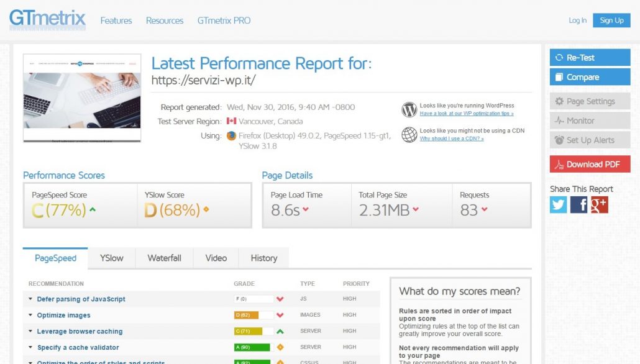Image resolution: width=640 pixels, height=364 pixels.
Task: Click the Re-Test button
Action: (590, 58)
